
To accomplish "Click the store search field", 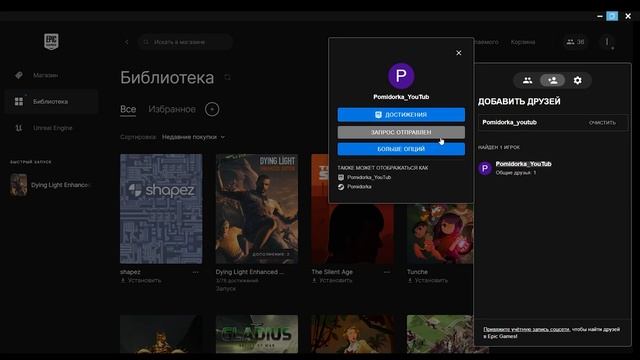I will [186, 42].
